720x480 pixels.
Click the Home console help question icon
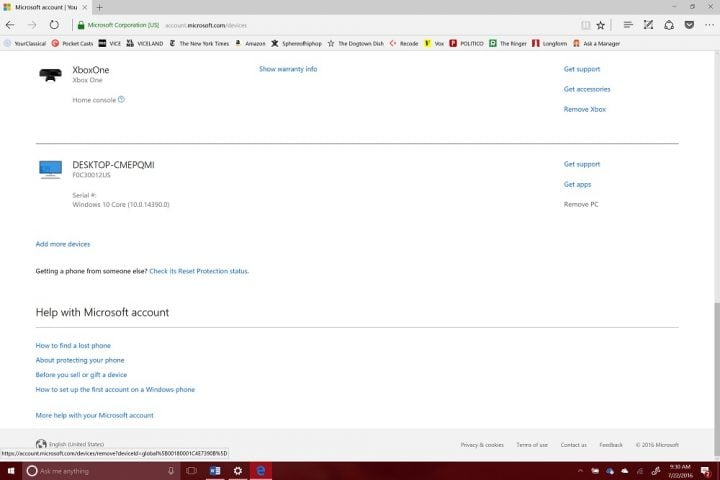click(121, 99)
